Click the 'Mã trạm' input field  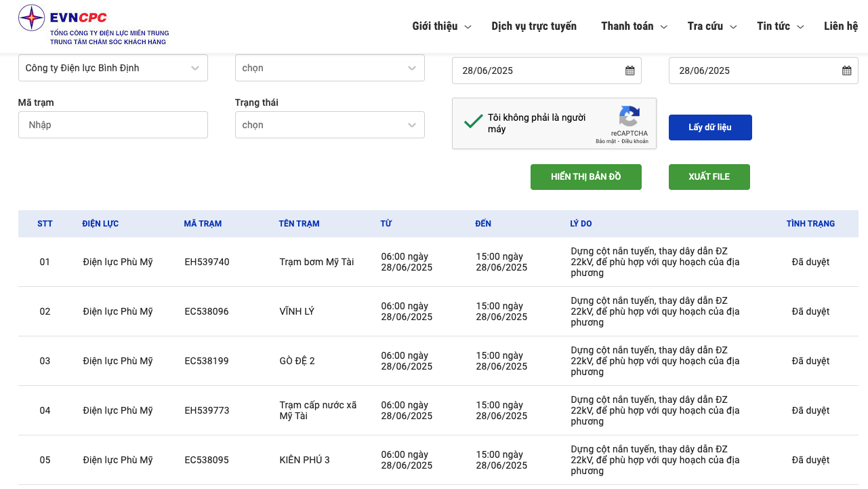pos(112,125)
